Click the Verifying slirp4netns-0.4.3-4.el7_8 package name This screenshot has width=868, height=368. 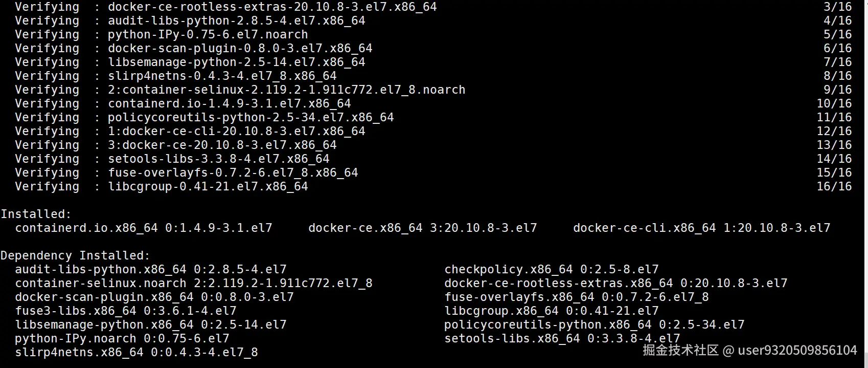(222, 76)
